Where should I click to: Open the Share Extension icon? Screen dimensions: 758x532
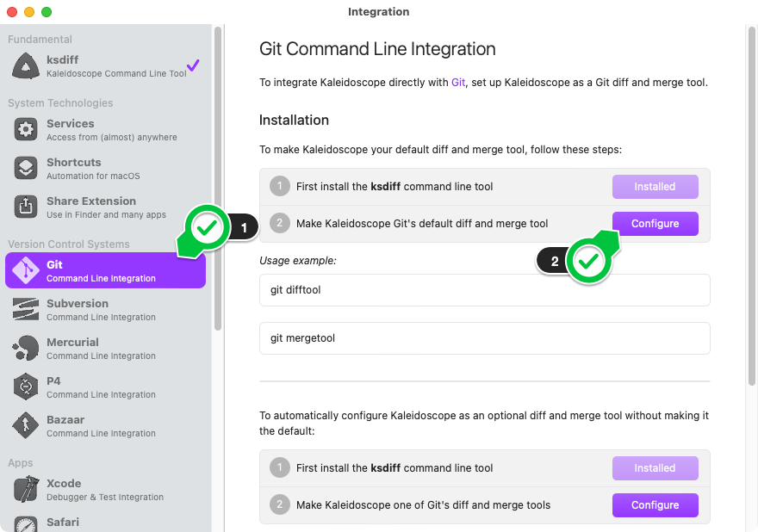tap(26, 207)
